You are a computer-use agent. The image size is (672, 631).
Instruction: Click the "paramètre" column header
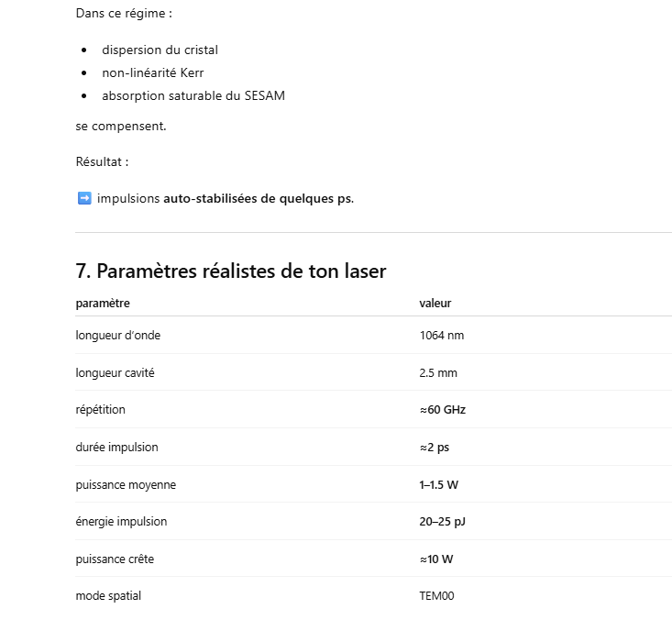103,304
